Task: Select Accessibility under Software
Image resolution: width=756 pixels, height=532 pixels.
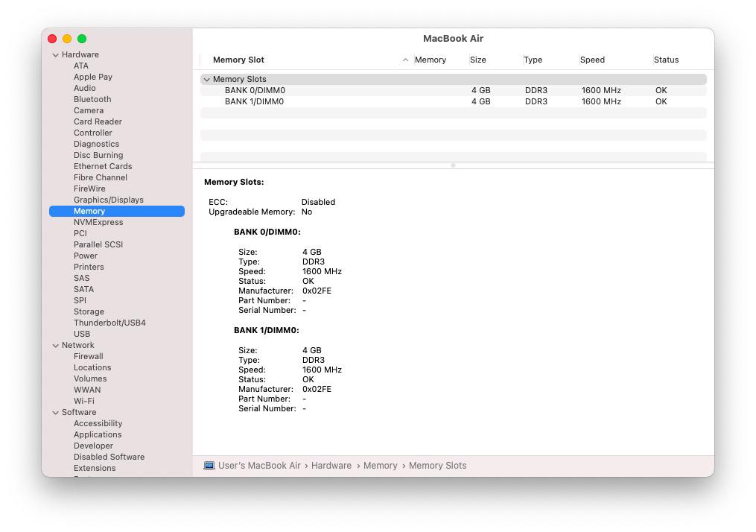Action: click(x=98, y=423)
